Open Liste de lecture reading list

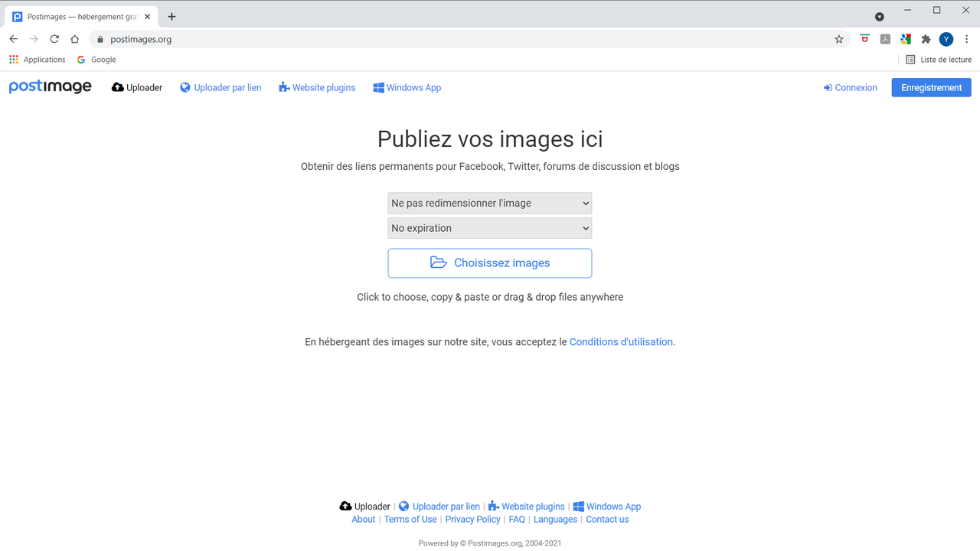[939, 60]
